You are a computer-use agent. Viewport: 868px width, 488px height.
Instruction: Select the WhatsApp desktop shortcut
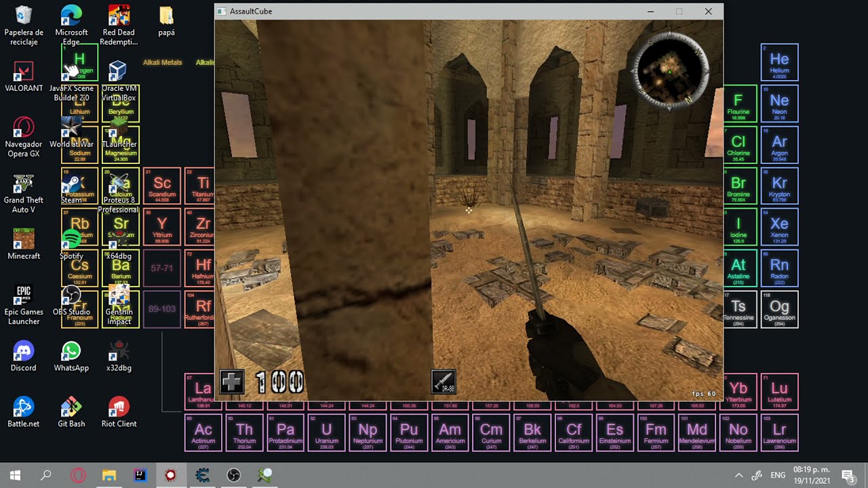(71, 357)
